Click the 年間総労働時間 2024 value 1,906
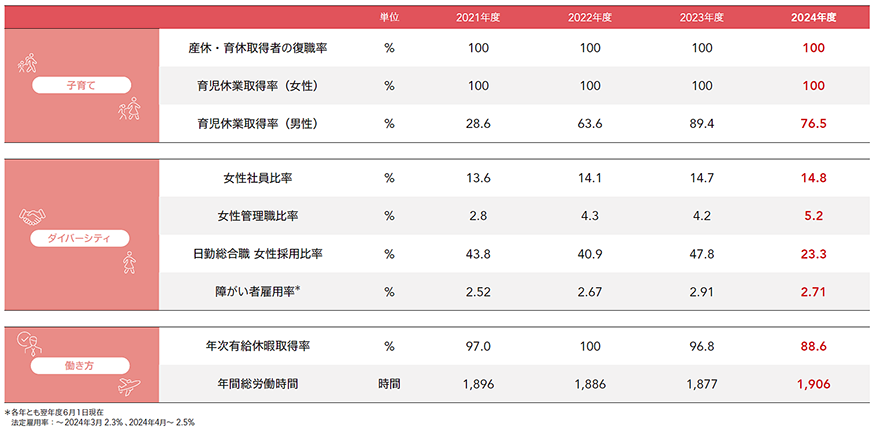Image resolution: width=880 pixels, height=429 pixels. [813, 382]
